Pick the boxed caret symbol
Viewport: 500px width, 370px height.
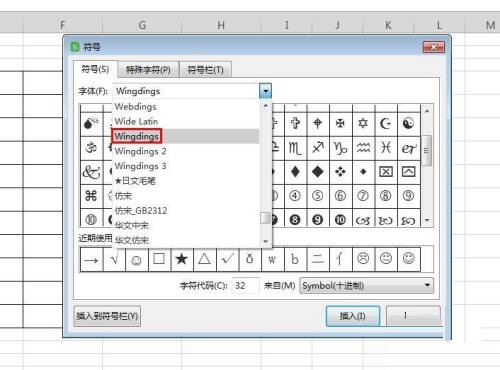(x=408, y=172)
